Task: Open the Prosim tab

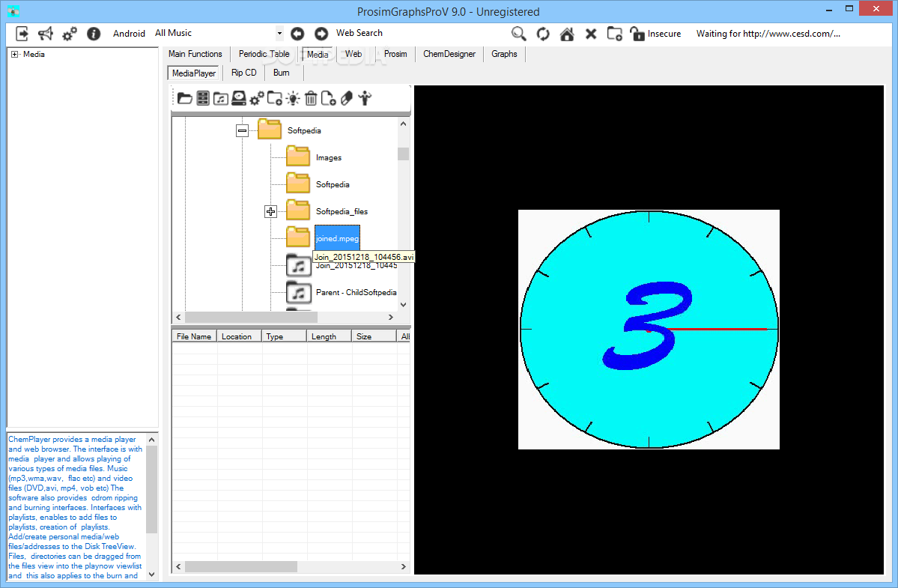Action: click(395, 54)
